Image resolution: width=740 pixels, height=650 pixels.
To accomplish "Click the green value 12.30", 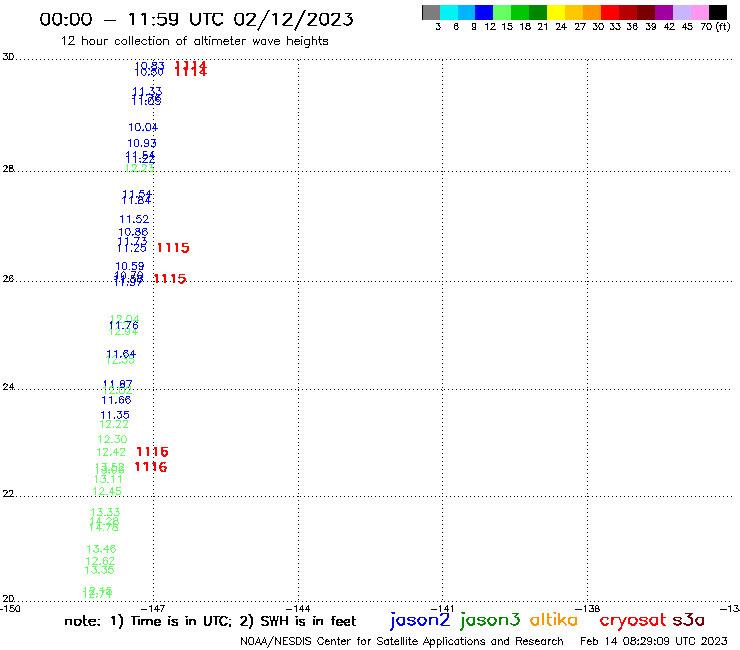I will click(x=112, y=439).
